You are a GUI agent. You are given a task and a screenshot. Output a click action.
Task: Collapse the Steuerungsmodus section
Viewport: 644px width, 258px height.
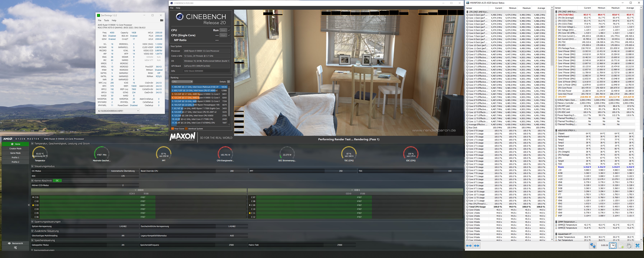coord(32,166)
